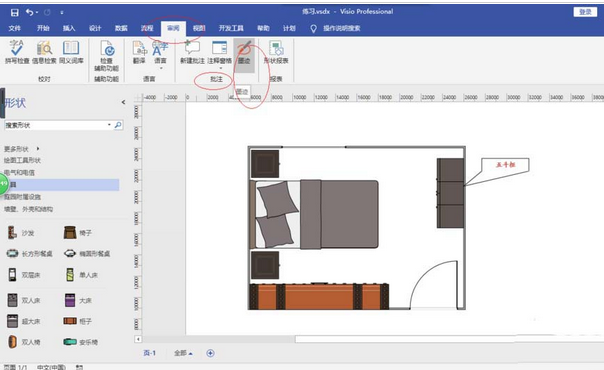Switch to the 设计 Design tab

click(x=95, y=28)
